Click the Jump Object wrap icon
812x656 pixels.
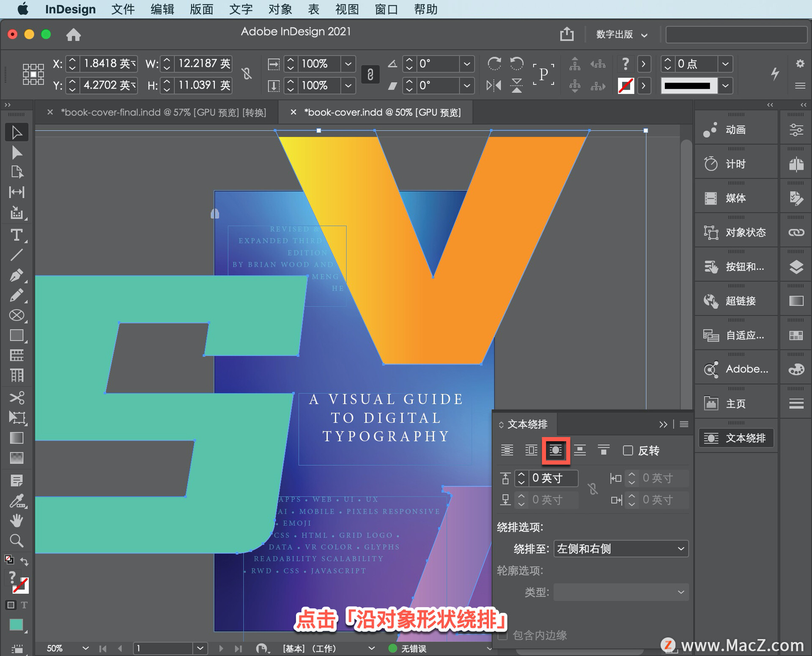coord(579,451)
